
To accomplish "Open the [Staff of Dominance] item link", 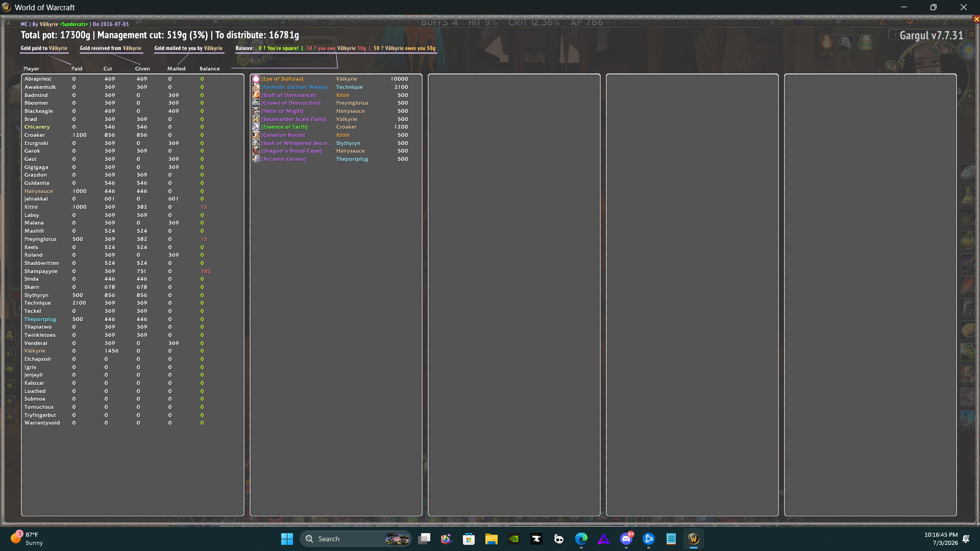I will coord(288,95).
